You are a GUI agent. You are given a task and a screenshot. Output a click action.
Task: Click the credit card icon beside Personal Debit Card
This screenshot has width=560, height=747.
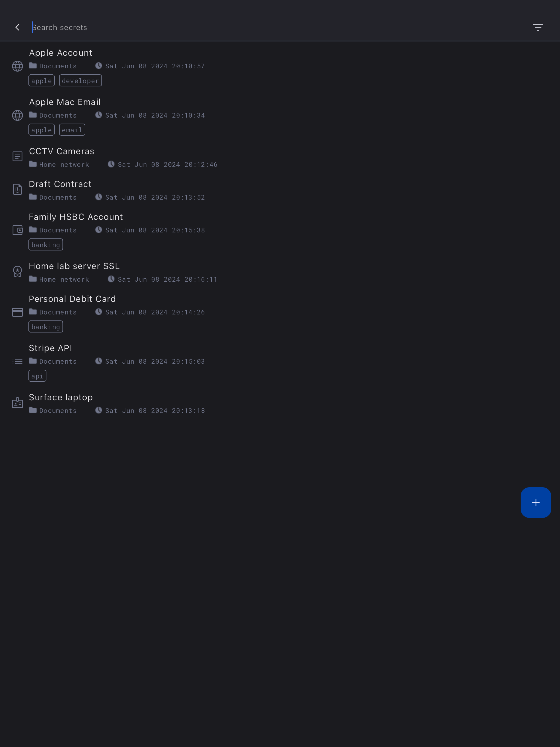coord(17,312)
